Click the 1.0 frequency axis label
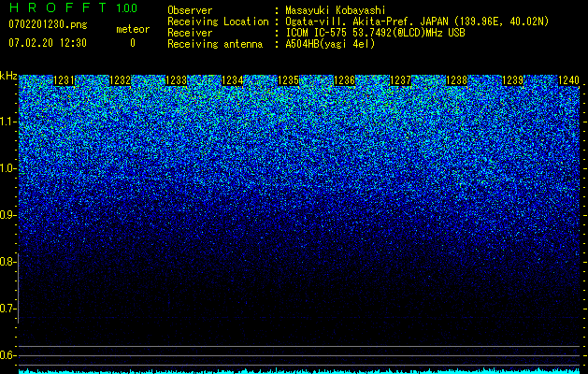The width and height of the screenshot is (588, 374). pos(7,168)
